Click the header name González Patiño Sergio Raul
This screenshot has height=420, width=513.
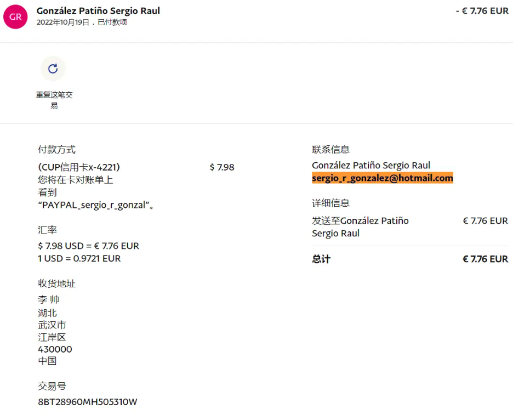98,11
